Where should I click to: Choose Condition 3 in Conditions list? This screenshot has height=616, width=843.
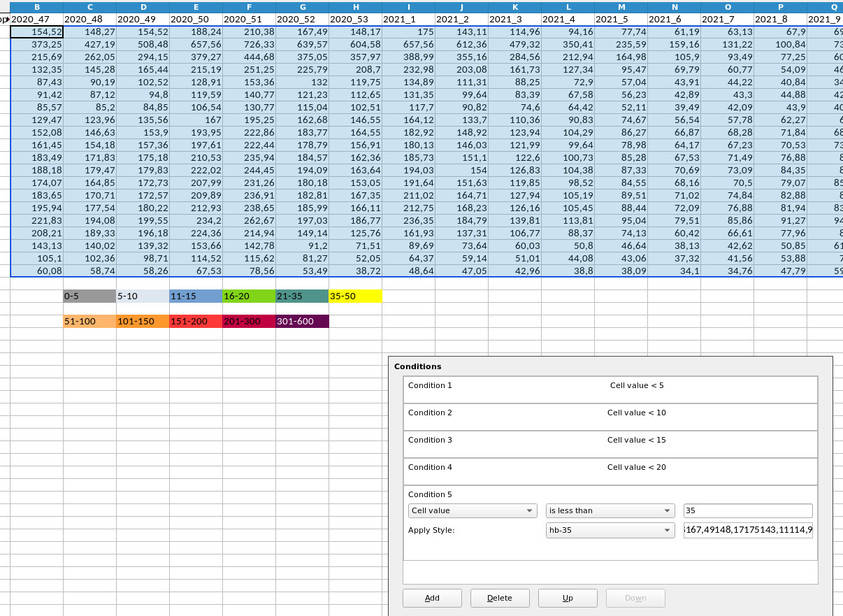point(610,444)
